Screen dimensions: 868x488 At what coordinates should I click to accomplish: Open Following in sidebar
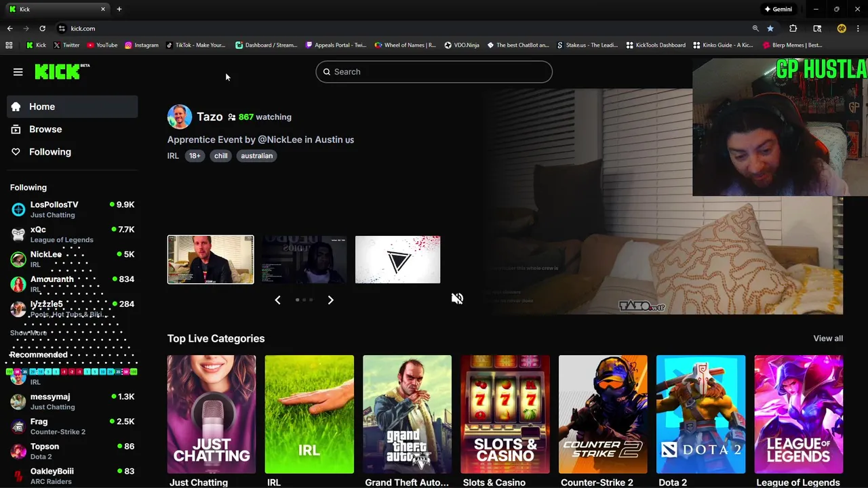(73, 152)
